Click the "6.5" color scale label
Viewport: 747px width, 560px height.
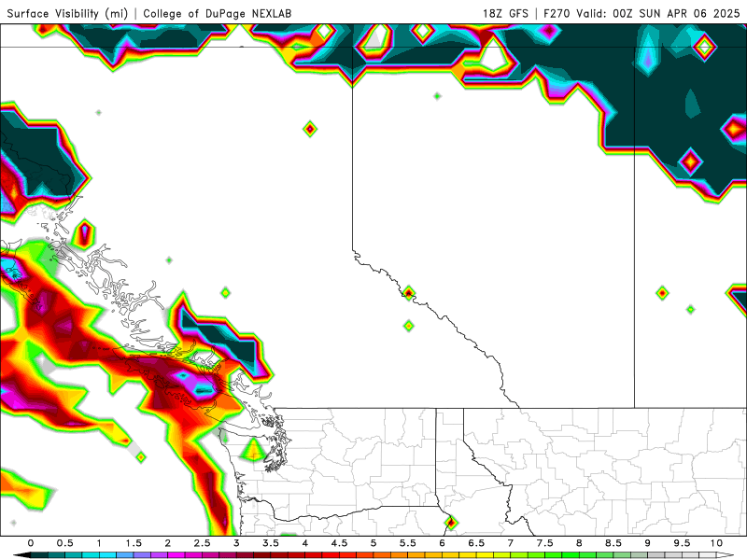pos(476,543)
